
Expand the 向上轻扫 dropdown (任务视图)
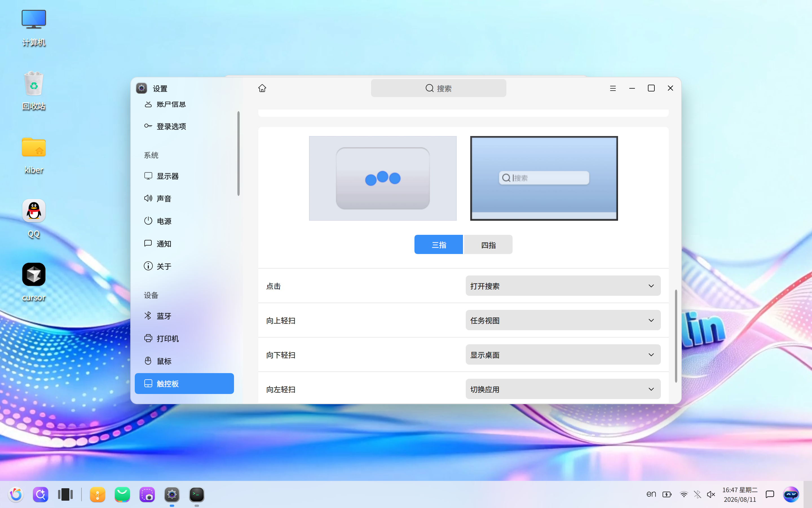(x=563, y=320)
